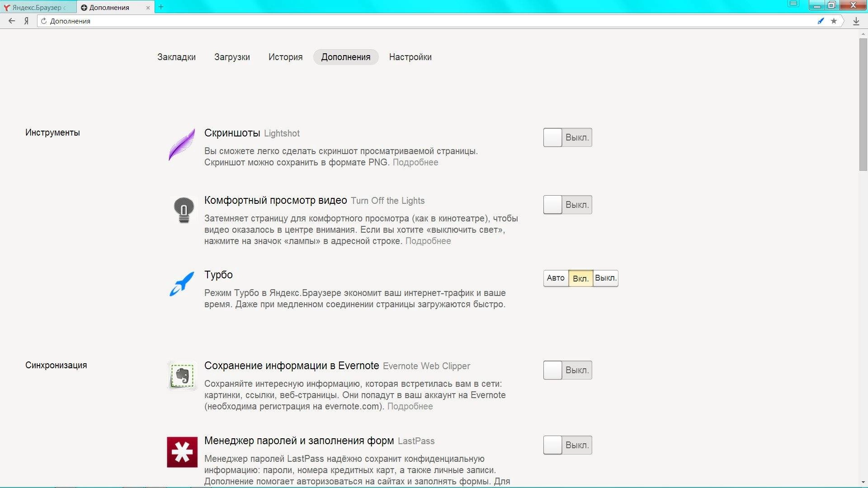The height and width of the screenshot is (488, 868).
Task: Click the Инструменты section heading
Action: pos(52,132)
